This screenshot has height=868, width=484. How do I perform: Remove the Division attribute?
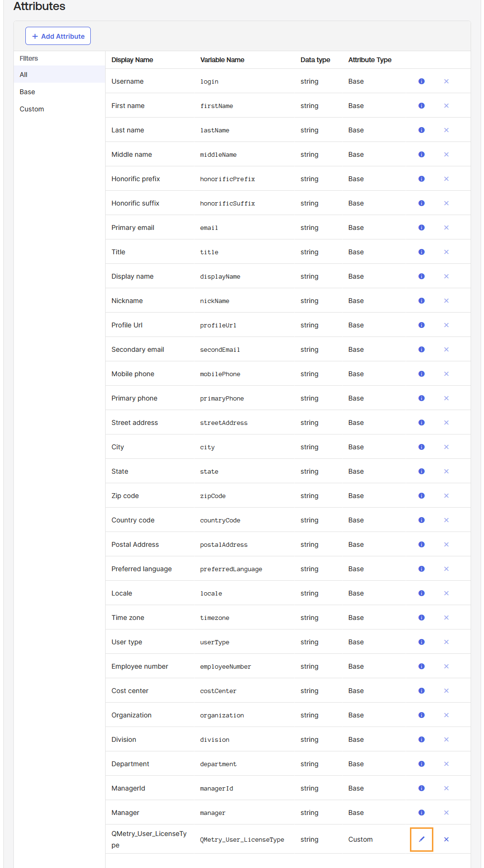[x=446, y=739]
